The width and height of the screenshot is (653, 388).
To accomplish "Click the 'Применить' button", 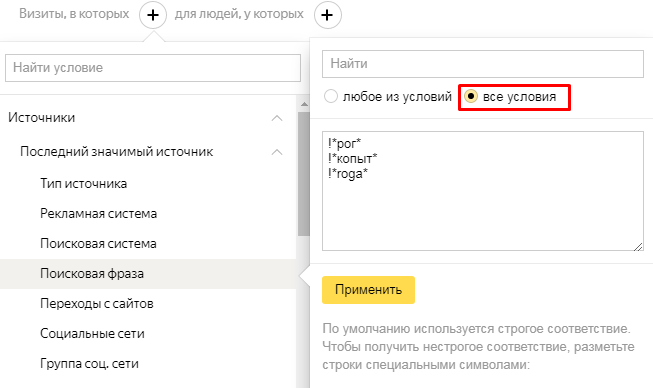I will 368,290.
